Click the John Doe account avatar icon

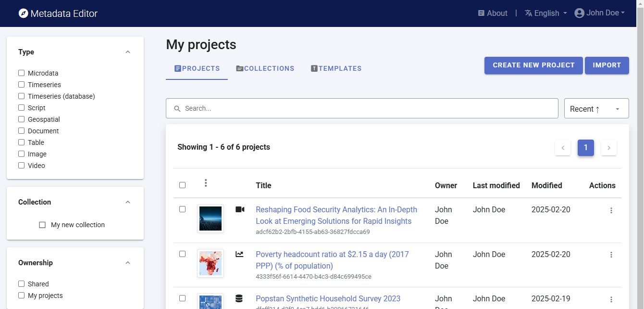coord(579,13)
